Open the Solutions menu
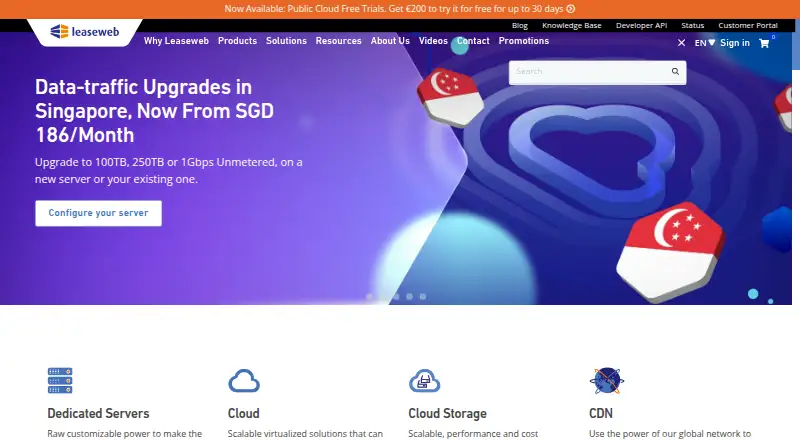Screen dimensions: 800x440 [x=286, y=41]
